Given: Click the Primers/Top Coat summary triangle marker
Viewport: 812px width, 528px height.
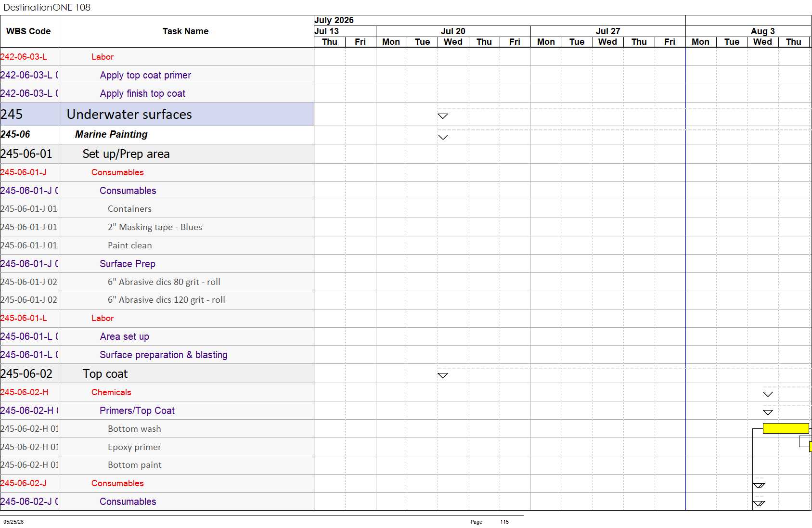Looking at the screenshot, I should [x=768, y=412].
